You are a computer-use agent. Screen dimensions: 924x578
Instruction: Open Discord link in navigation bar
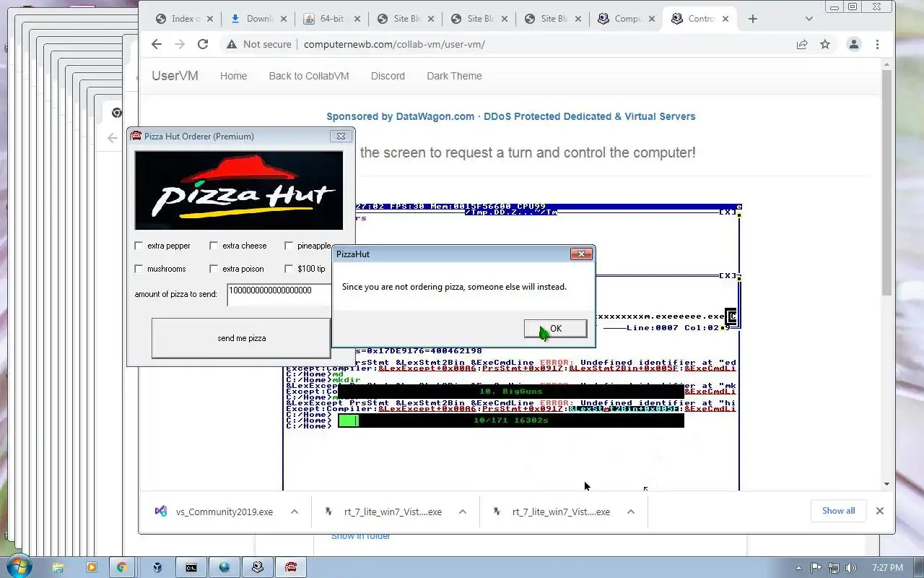point(388,76)
